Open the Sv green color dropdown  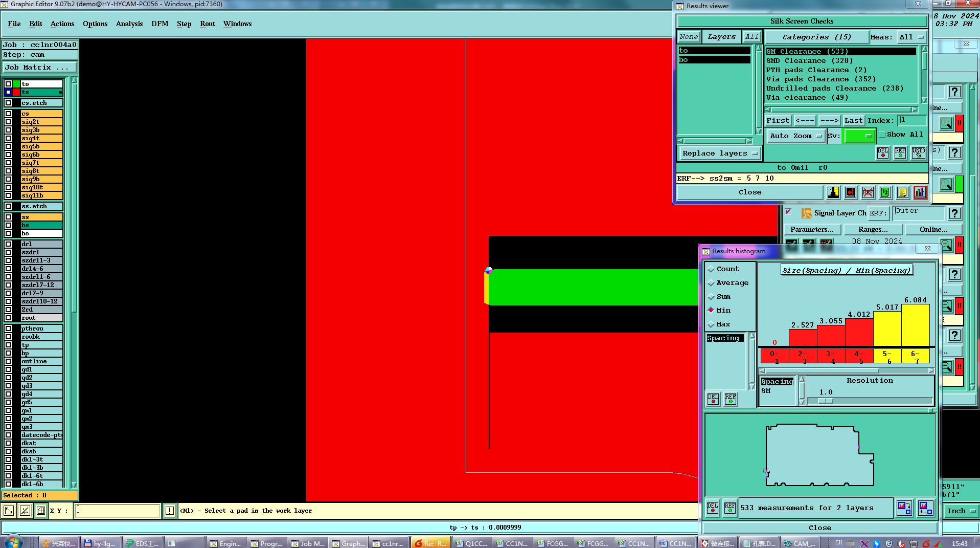(860, 136)
